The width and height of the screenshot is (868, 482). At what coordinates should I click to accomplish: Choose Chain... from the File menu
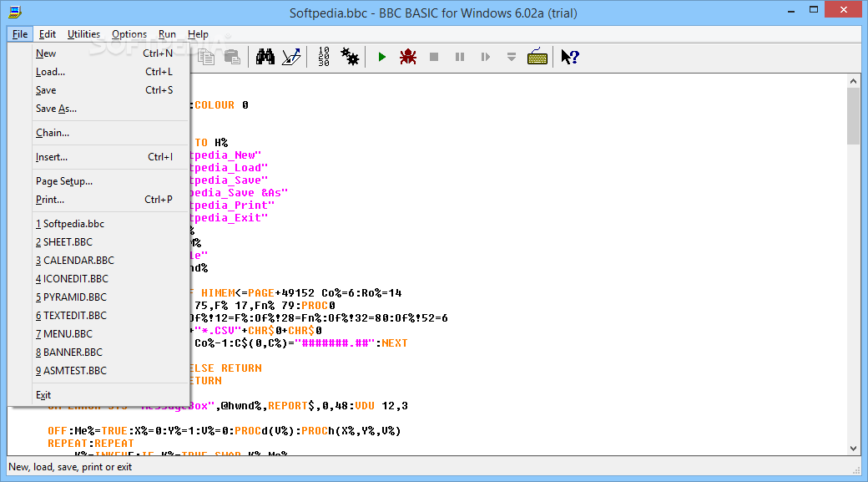click(104, 133)
